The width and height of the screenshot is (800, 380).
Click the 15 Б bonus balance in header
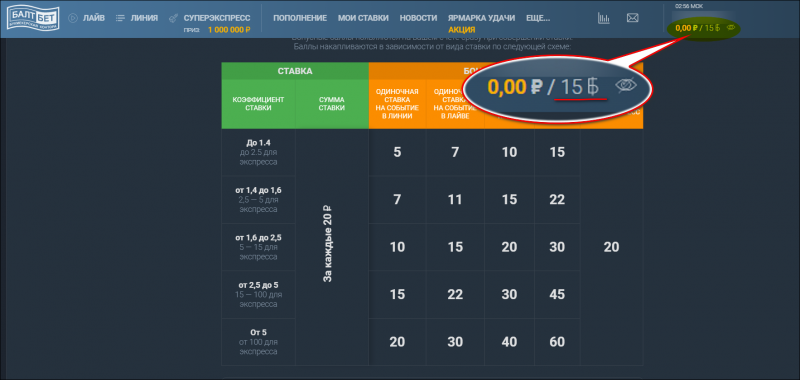click(x=713, y=28)
